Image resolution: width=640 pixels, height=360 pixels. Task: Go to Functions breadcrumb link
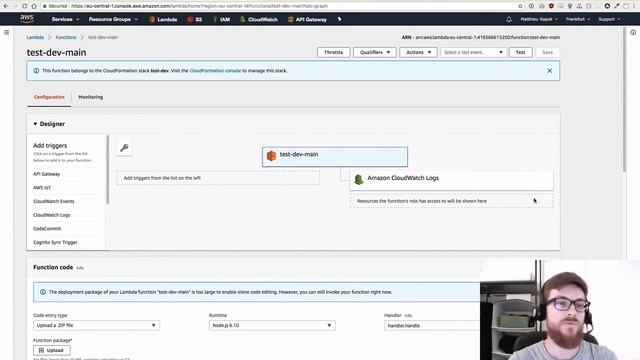tap(66, 37)
